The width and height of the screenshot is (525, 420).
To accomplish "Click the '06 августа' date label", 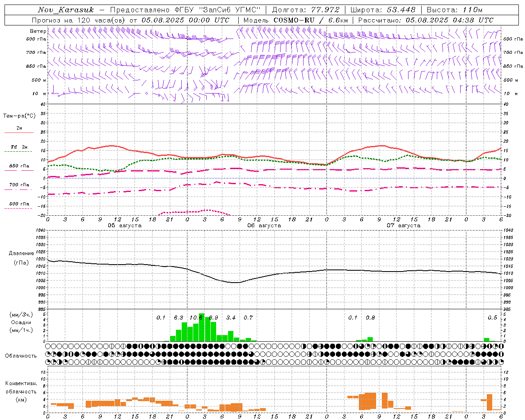I will click(264, 226).
